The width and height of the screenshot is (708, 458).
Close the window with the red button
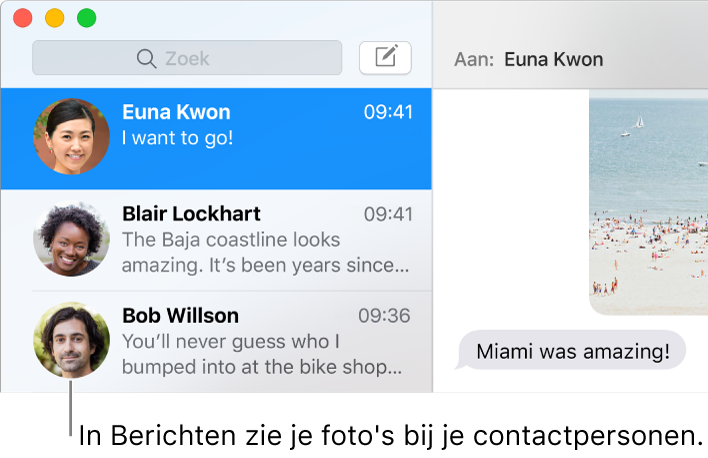pyautogui.click(x=23, y=18)
